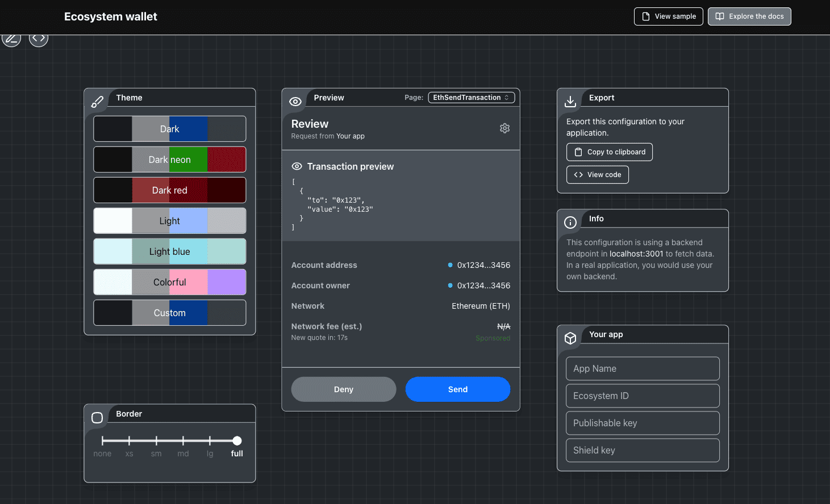Screen dimensions: 830x504
Task: Click the info icon on the Info panel
Action: (570, 222)
